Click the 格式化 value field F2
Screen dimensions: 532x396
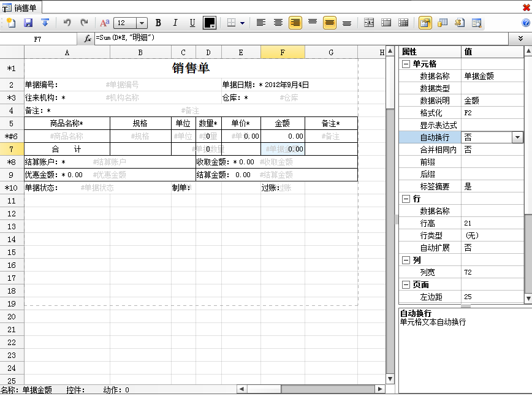point(492,113)
